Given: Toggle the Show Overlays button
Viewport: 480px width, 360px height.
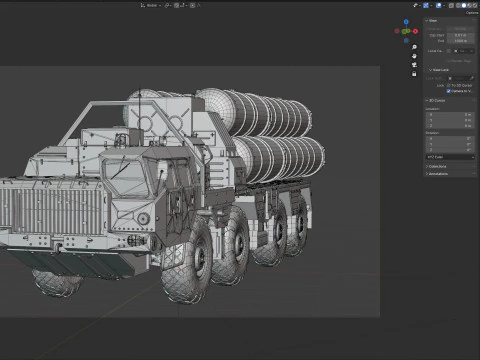Looking at the screenshot, I should coord(439,5).
